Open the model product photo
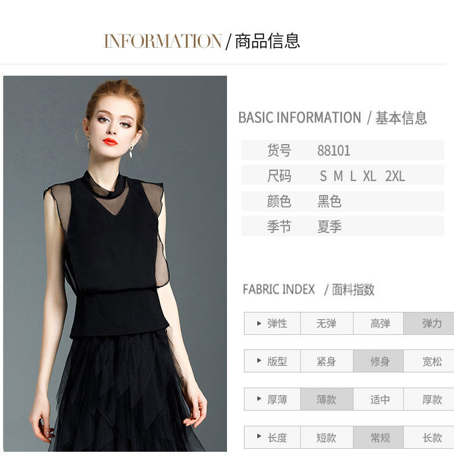 point(115,263)
